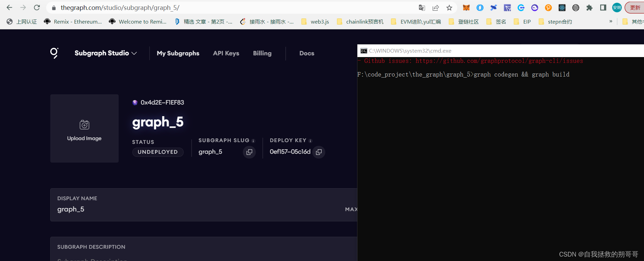
Task: Click the Github issues line in cmd
Action: tap(470, 61)
